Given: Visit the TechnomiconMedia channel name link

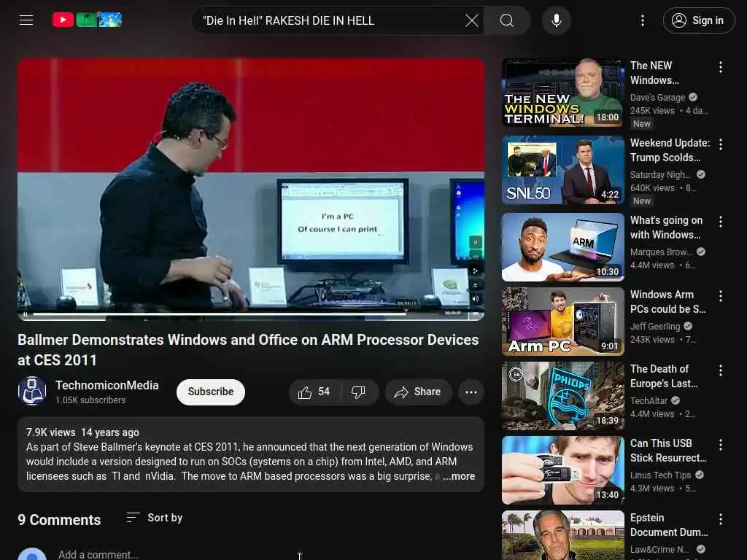Looking at the screenshot, I should coord(107,385).
